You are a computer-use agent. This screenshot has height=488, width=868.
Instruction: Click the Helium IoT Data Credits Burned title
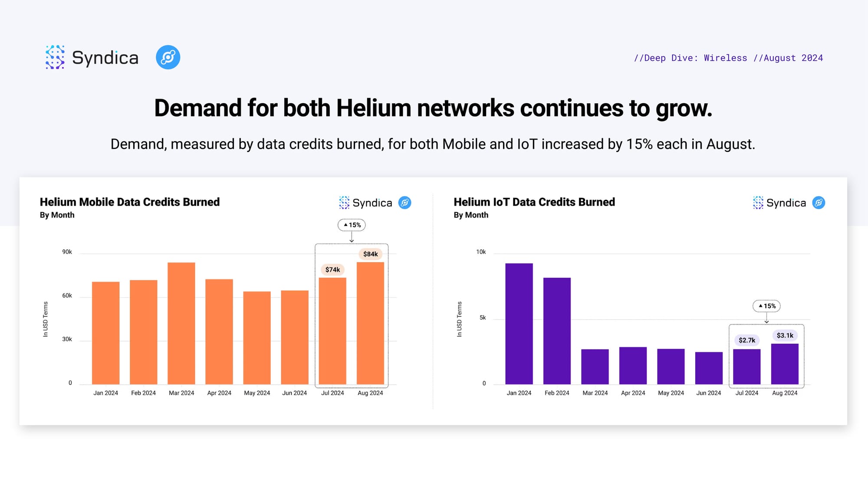tap(534, 202)
